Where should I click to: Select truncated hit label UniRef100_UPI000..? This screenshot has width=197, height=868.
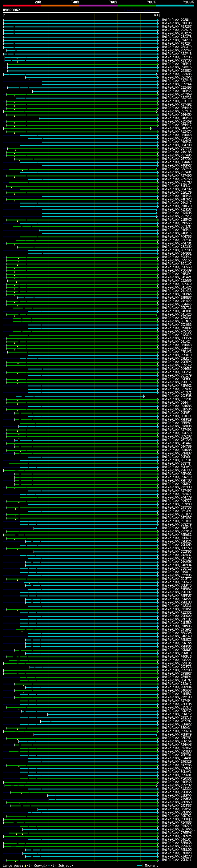click(178, 829)
